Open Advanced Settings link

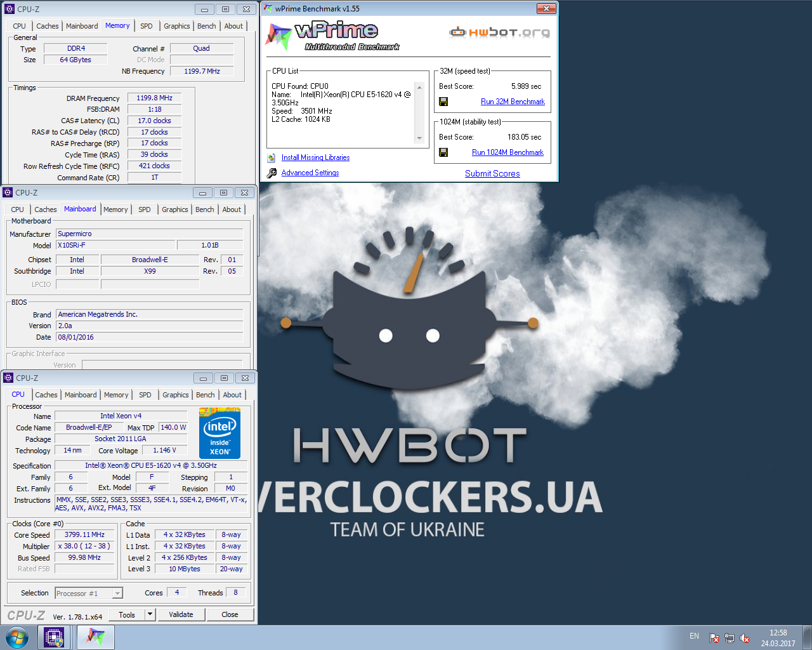tap(310, 173)
